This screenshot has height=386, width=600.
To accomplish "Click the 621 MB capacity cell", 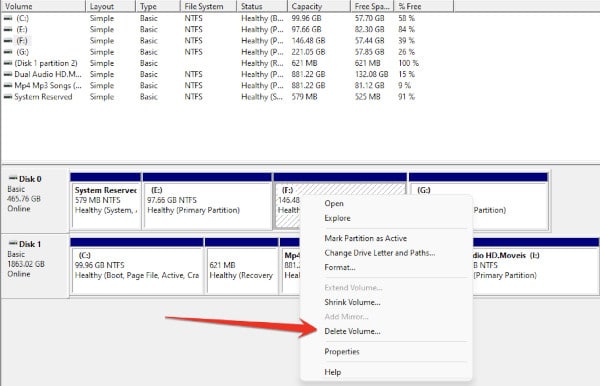I will (304, 63).
